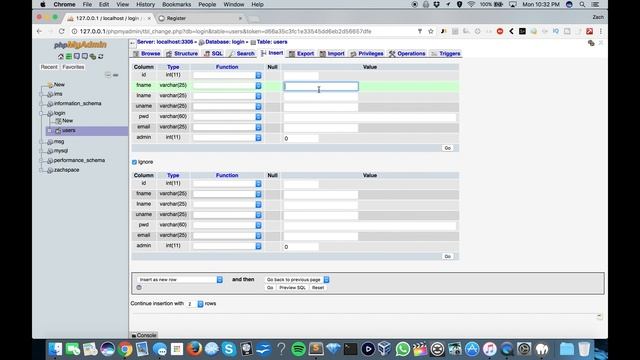This screenshot has width=640, height=360.
Task: Click the first form lname value field
Action: (321, 96)
